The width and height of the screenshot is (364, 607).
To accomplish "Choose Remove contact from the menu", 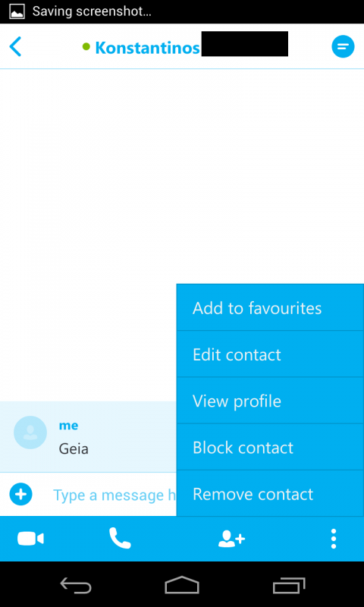I will point(270,493).
